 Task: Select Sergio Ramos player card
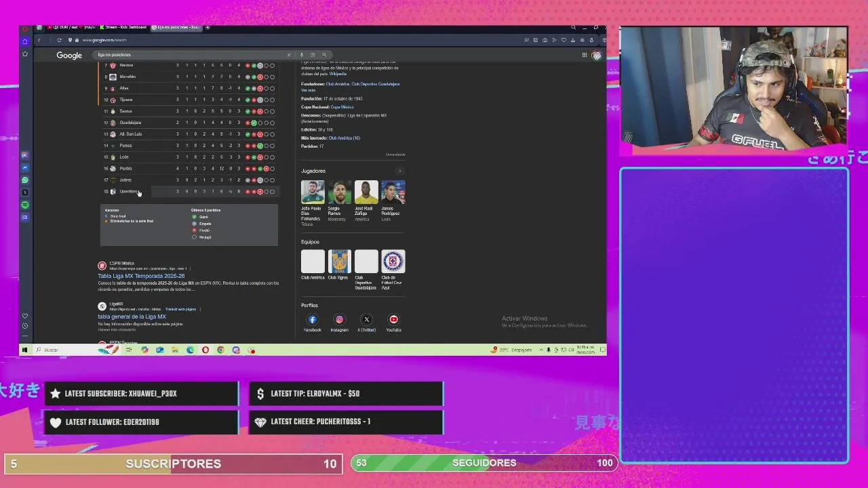point(339,201)
